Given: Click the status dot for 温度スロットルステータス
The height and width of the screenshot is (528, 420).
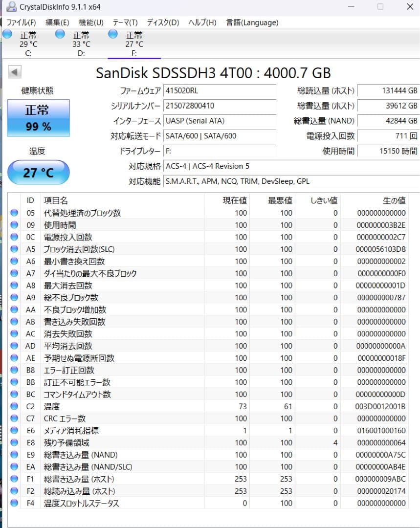Looking at the screenshot, I should [14, 503].
